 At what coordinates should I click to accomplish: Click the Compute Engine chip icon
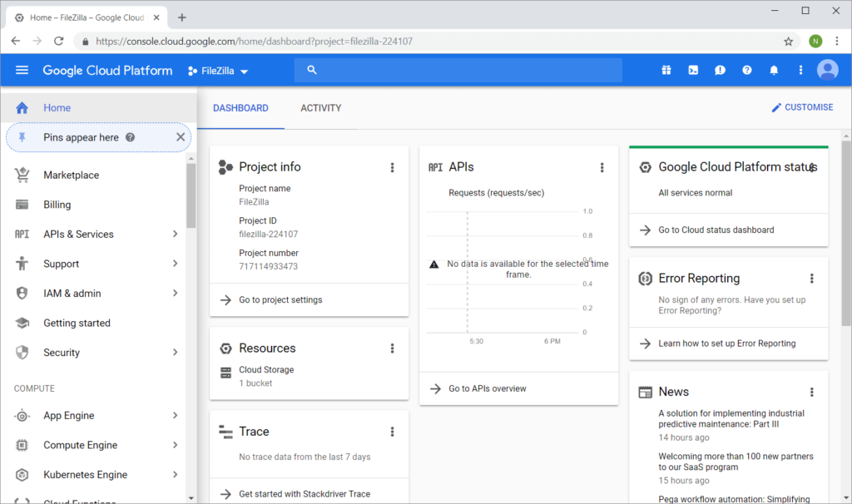(x=22, y=445)
